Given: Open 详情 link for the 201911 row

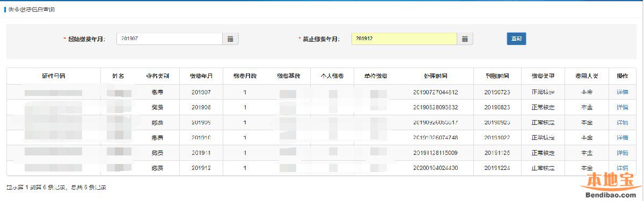Looking at the screenshot, I should coord(623,153).
